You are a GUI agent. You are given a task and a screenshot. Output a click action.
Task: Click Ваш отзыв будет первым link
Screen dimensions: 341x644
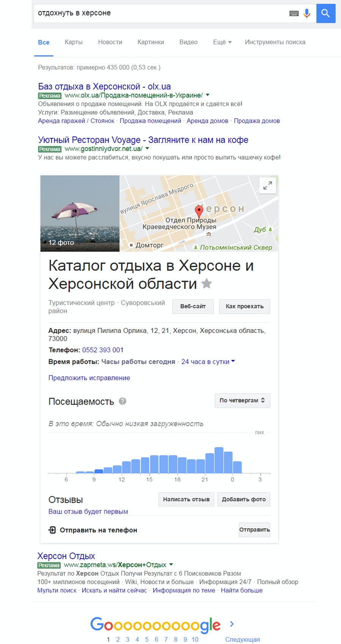click(x=88, y=511)
